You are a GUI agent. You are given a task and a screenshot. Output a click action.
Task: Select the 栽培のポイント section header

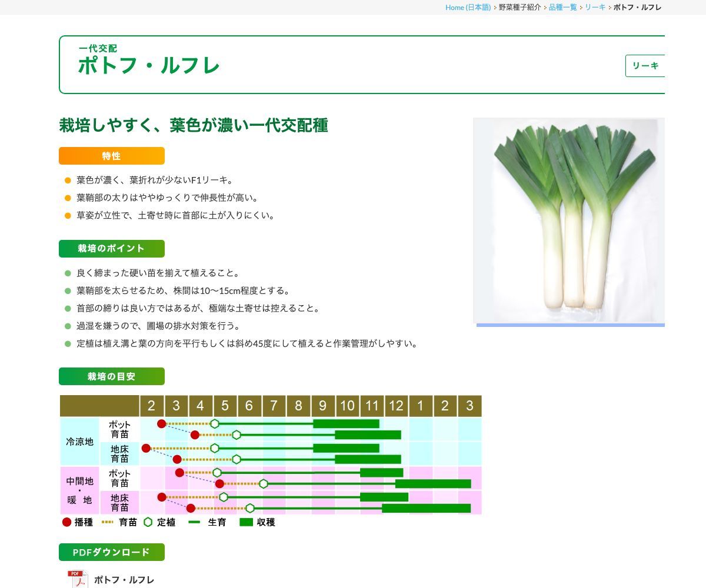112,249
